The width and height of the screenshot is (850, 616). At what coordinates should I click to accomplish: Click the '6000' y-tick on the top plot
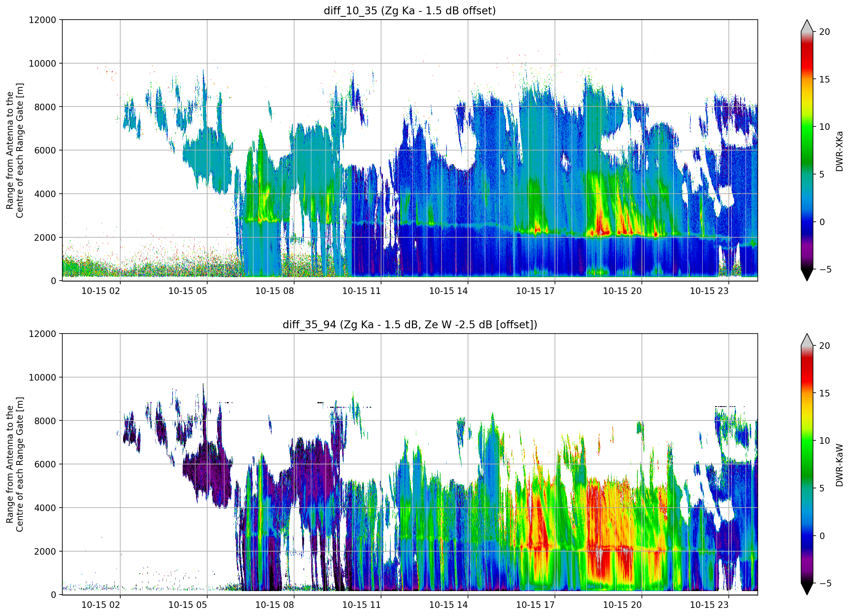tap(45, 150)
